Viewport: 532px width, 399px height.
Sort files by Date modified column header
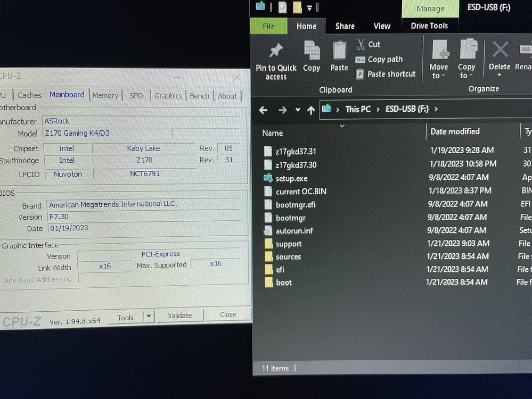click(x=455, y=131)
